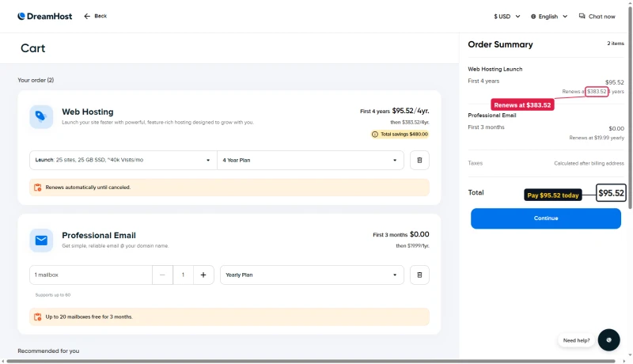Go back using the Back arrow
633x364 pixels.
tap(95, 16)
